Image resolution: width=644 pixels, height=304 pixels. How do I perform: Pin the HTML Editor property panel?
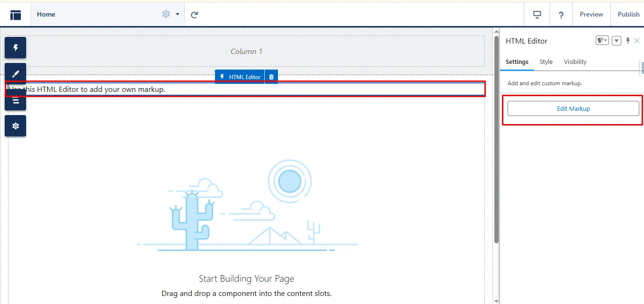coord(628,41)
